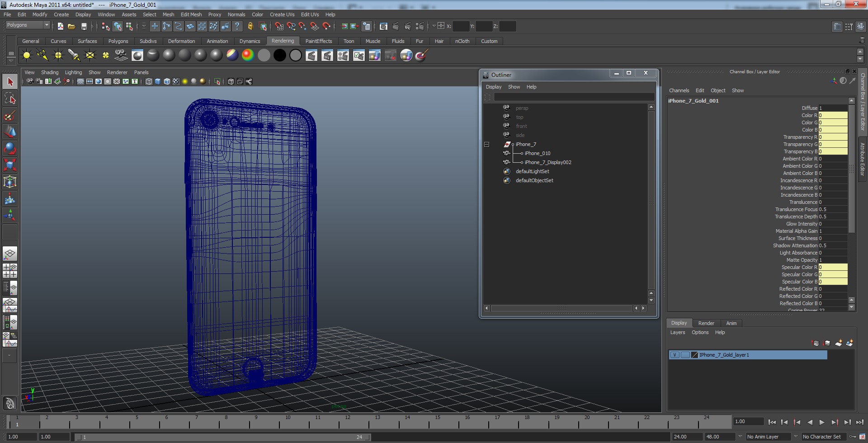Activate the Universal Manipulator tool
The height and width of the screenshot is (443, 868).
click(10, 182)
